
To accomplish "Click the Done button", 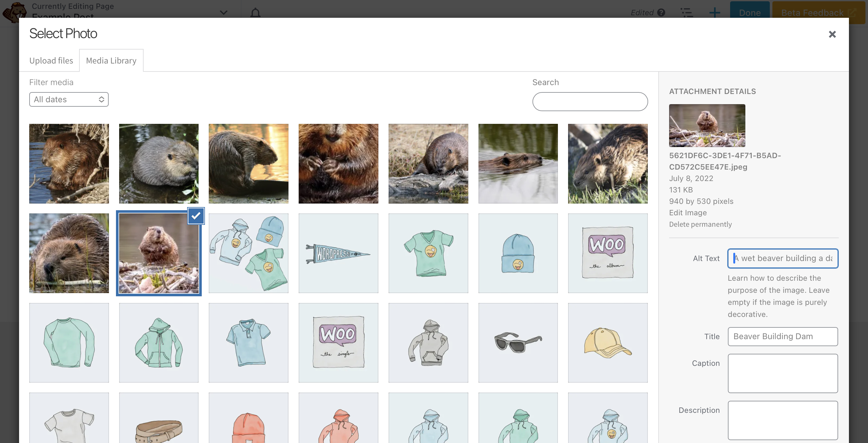I will pos(749,12).
